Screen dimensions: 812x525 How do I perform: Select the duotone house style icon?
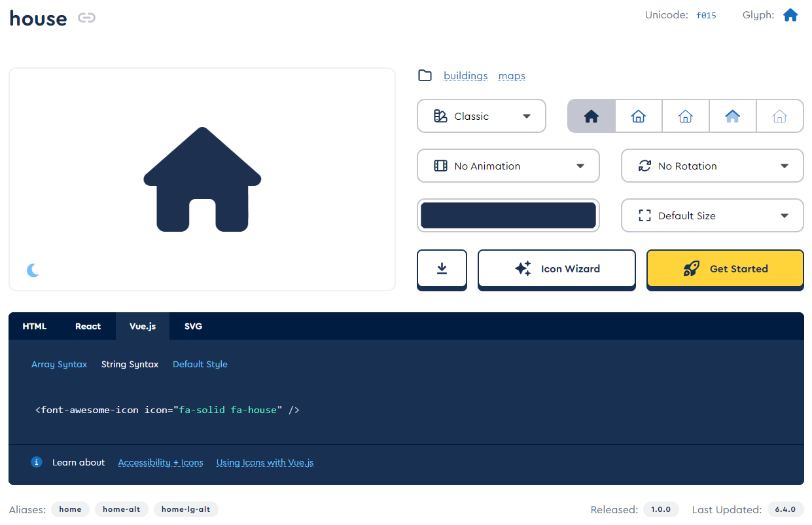(x=733, y=117)
